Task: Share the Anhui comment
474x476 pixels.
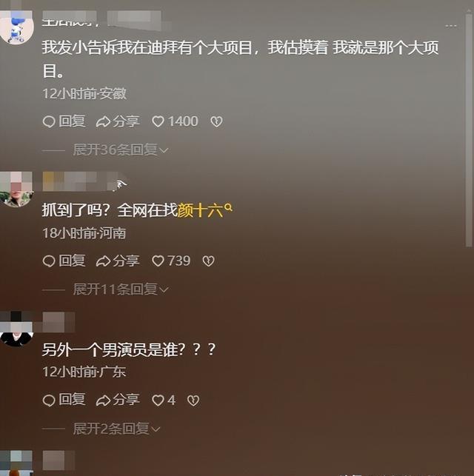Action: click(118, 121)
